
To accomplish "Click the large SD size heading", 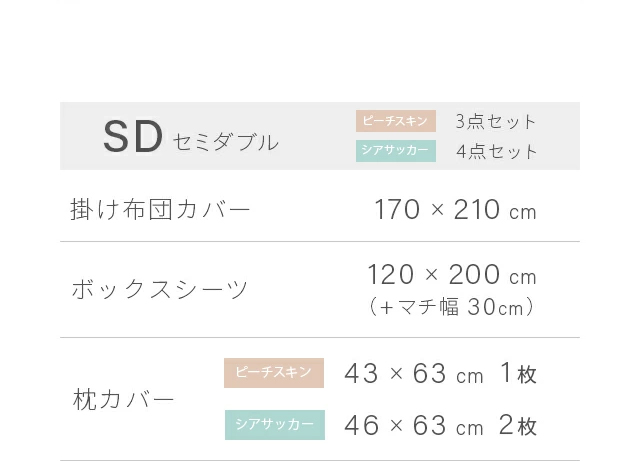I will [133, 139].
